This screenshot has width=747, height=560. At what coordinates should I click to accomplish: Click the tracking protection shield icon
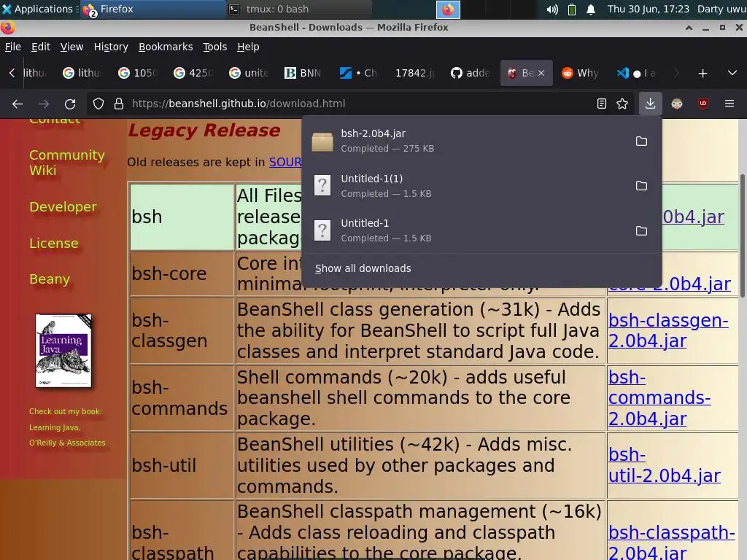pos(98,104)
